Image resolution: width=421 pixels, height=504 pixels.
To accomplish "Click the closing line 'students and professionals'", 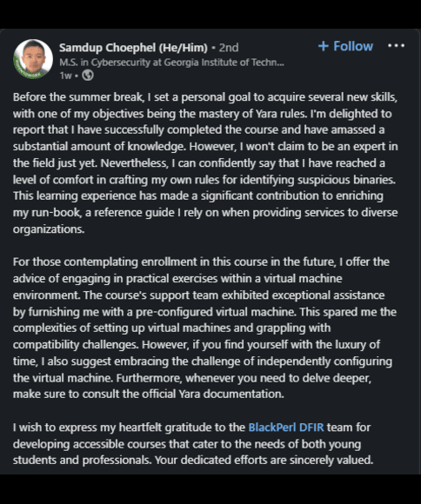I will tap(82, 460).
